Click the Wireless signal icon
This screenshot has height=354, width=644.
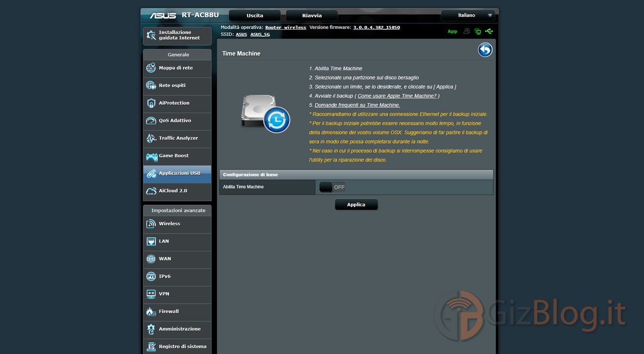tap(151, 224)
